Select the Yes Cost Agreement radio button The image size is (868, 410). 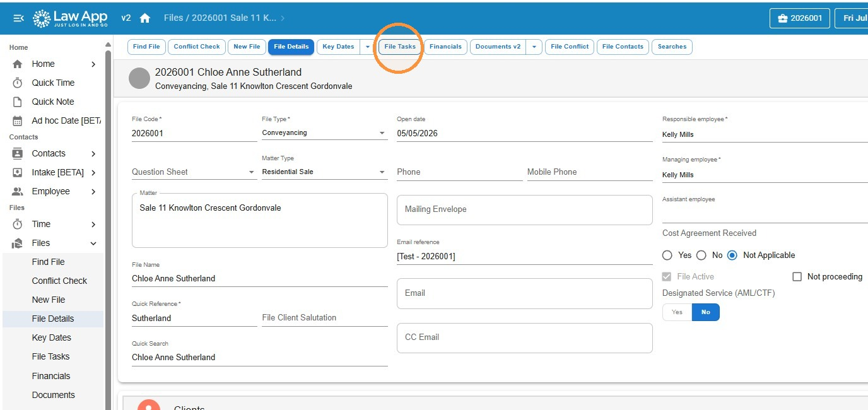tap(667, 255)
